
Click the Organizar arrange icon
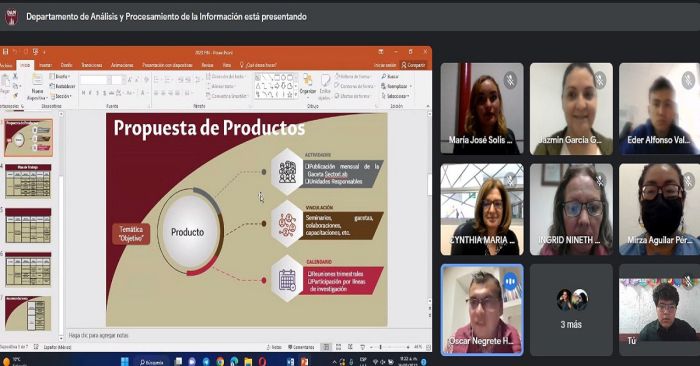coord(308,80)
